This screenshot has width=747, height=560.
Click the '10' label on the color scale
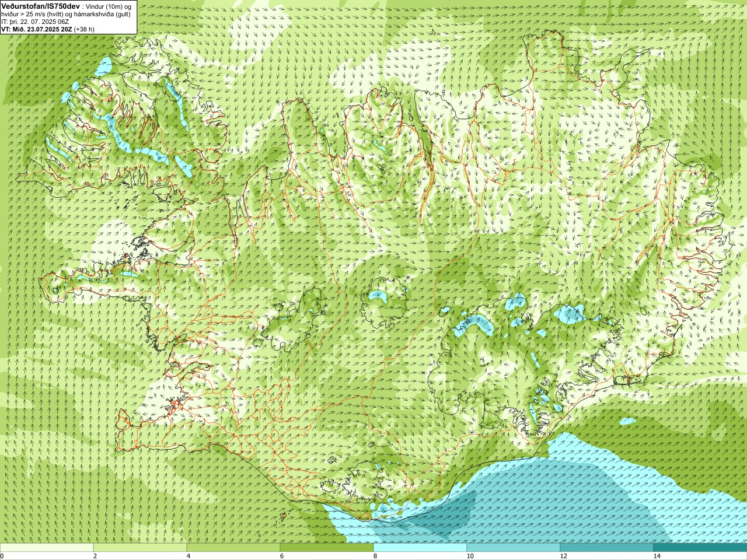pos(470,556)
